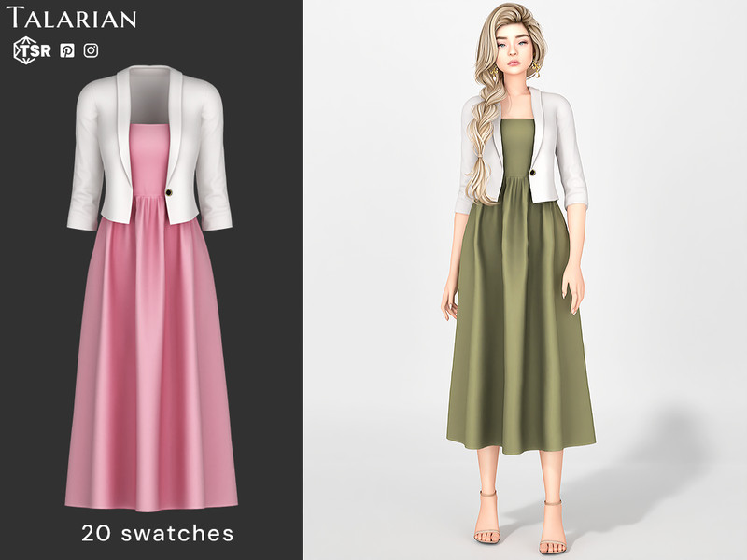The height and width of the screenshot is (560, 747).
Task: Click the TSR logo icon
Action: 32,51
